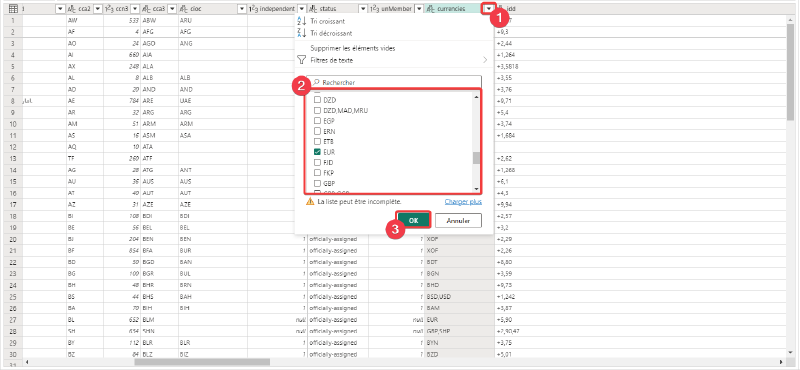Choose Tri croissant sort option
The image size is (800, 370).
pyautogui.click(x=328, y=21)
